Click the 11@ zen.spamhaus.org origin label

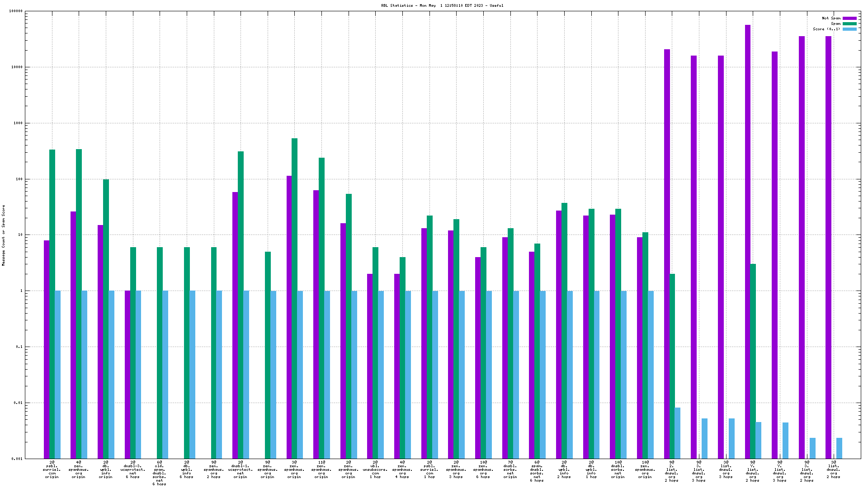[321, 469]
